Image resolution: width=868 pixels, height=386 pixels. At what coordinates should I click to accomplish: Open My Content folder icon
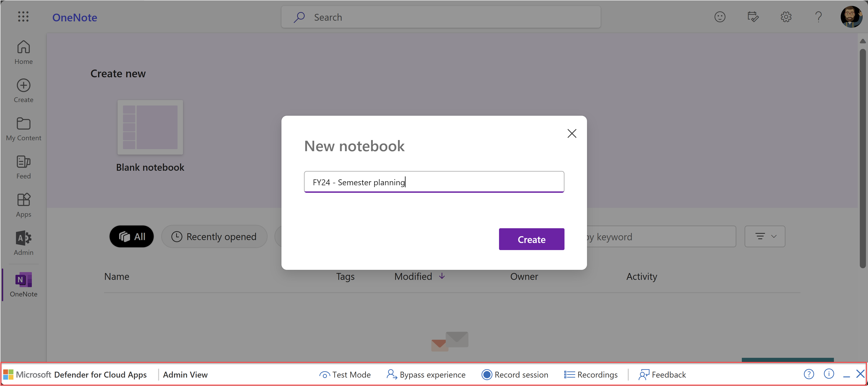tap(23, 129)
